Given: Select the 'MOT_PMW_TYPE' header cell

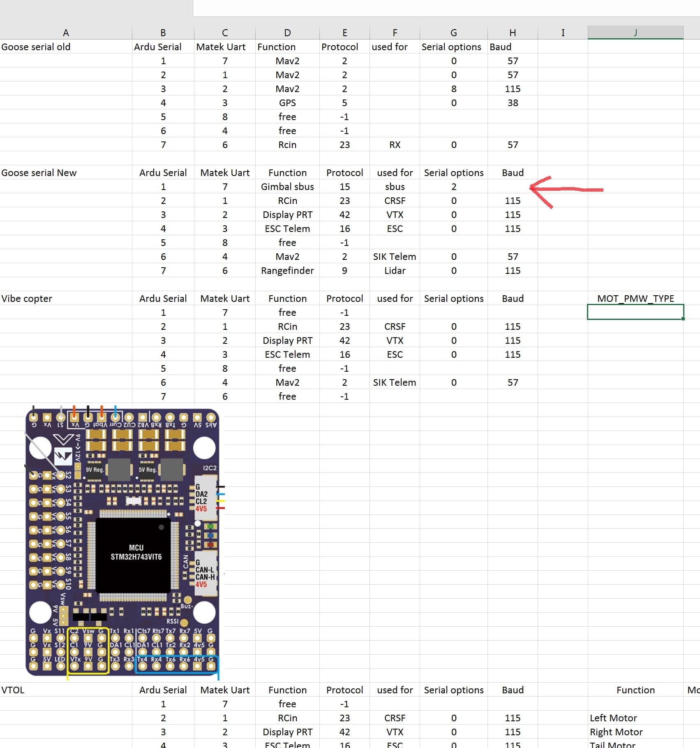Looking at the screenshot, I should pyautogui.click(x=635, y=299).
